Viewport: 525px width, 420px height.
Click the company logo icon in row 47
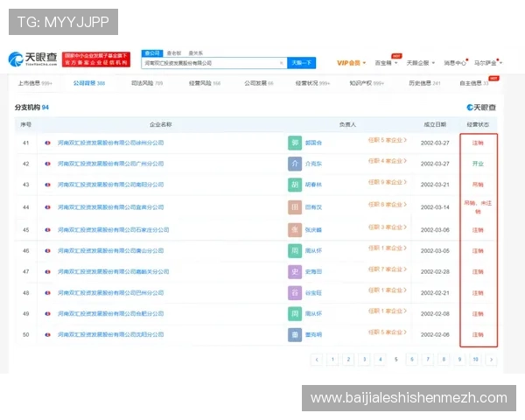[47, 271]
